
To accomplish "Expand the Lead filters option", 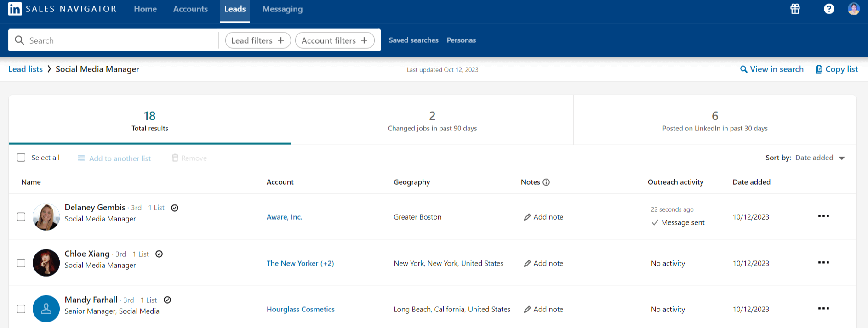I will tap(257, 40).
